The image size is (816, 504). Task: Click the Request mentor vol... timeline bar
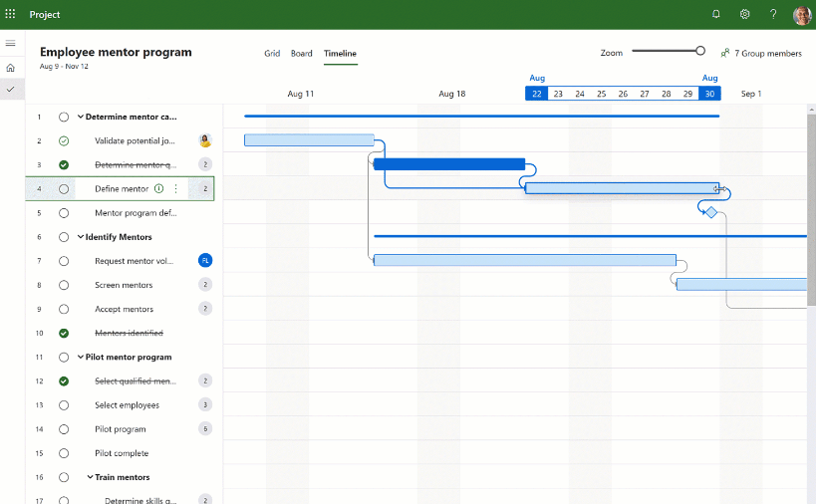(x=525, y=260)
